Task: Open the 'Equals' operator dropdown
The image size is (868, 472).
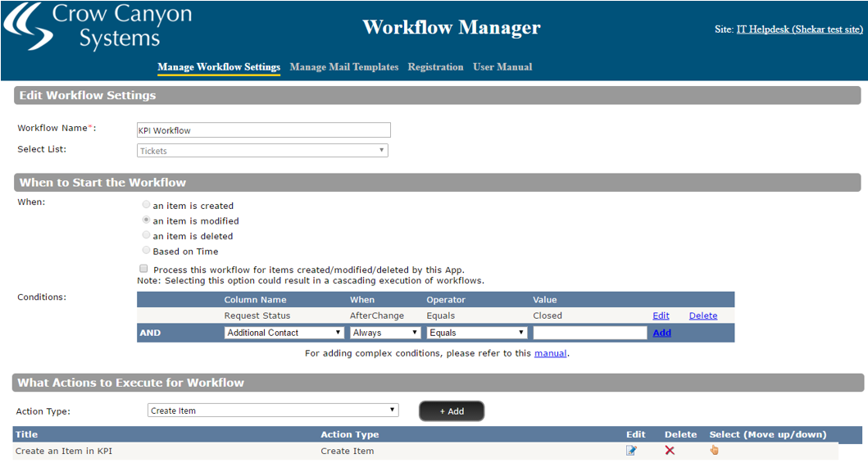Action: click(x=477, y=333)
